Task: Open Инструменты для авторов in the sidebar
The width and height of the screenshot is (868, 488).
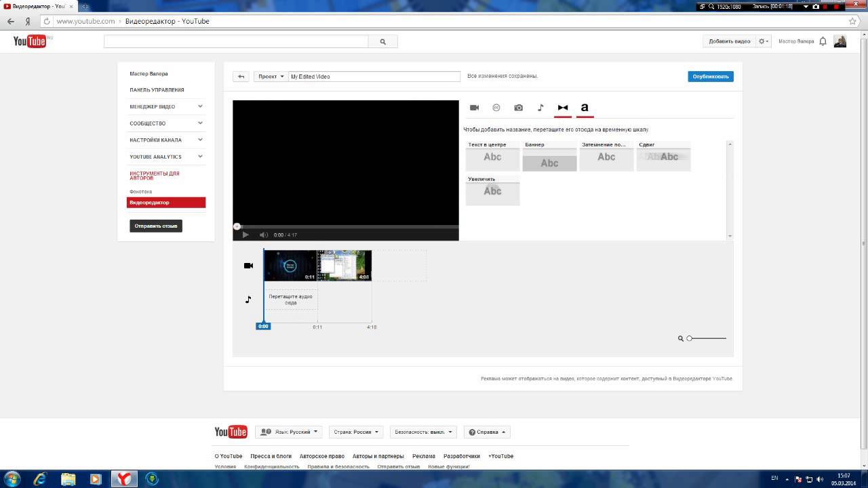Action: coord(155,176)
